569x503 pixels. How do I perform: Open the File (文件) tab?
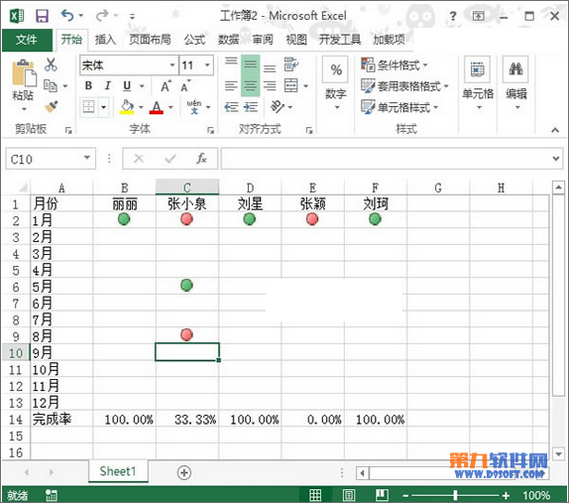(27, 39)
